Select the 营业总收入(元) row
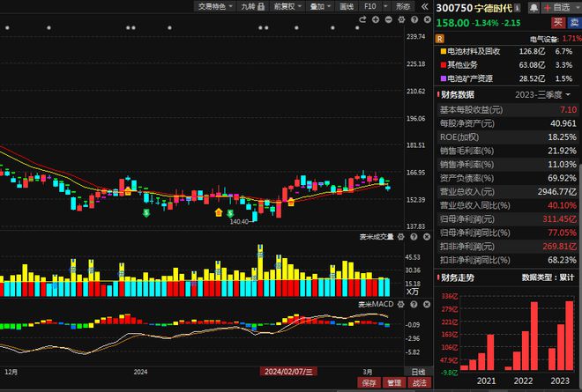Image resolution: width=582 pixels, height=392 pixels. pos(508,192)
